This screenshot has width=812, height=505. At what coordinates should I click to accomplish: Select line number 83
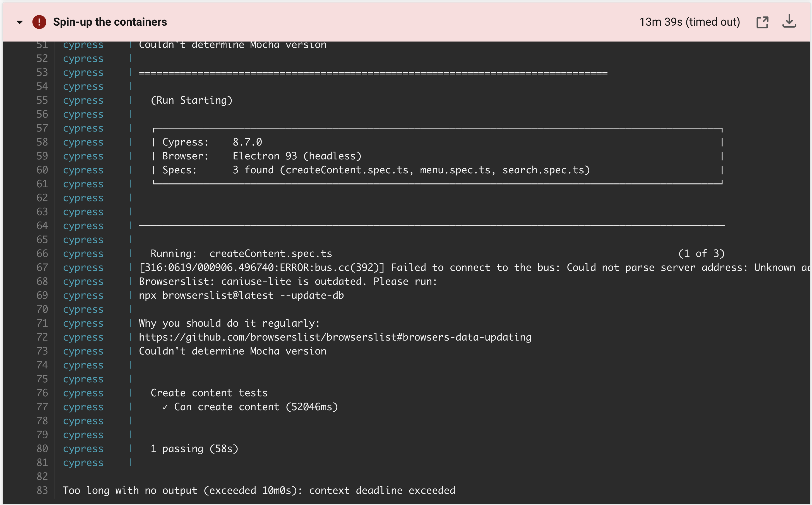[x=42, y=490]
